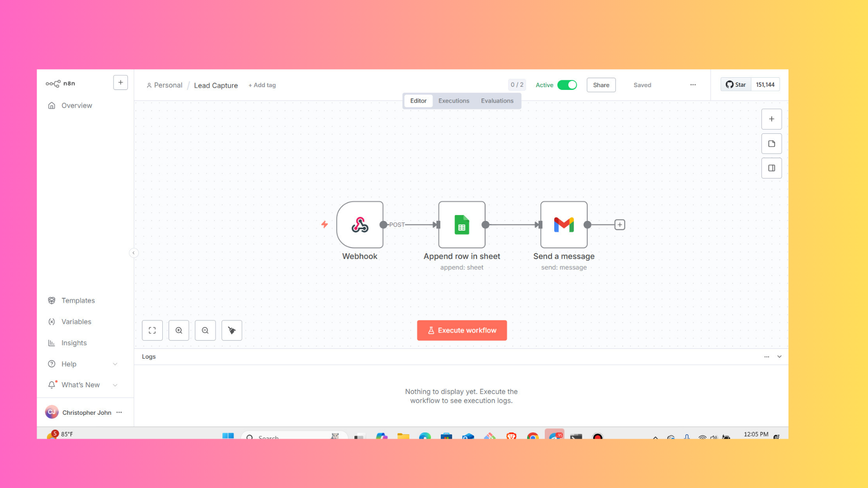Select the Webhook node
Image resolution: width=868 pixels, height=488 pixels.
360,225
